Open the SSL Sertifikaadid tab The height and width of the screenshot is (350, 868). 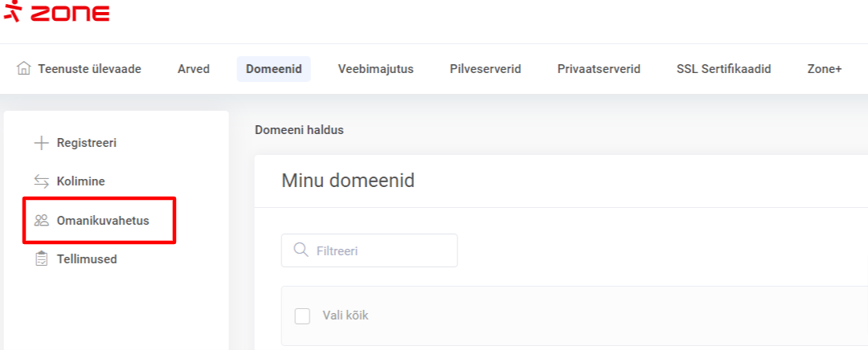(x=723, y=69)
